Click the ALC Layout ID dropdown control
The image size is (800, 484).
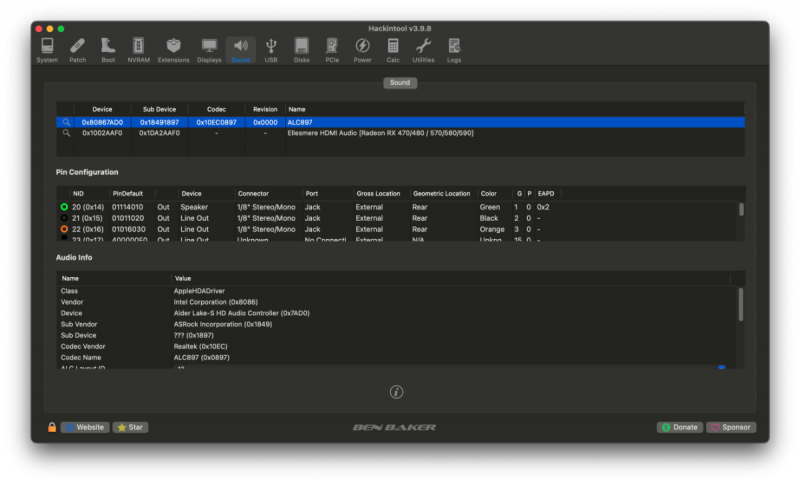(721, 368)
